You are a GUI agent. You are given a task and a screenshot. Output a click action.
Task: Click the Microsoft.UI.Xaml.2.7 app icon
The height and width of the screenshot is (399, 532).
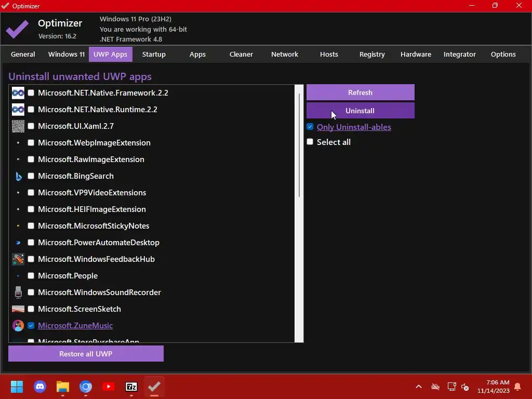18,126
